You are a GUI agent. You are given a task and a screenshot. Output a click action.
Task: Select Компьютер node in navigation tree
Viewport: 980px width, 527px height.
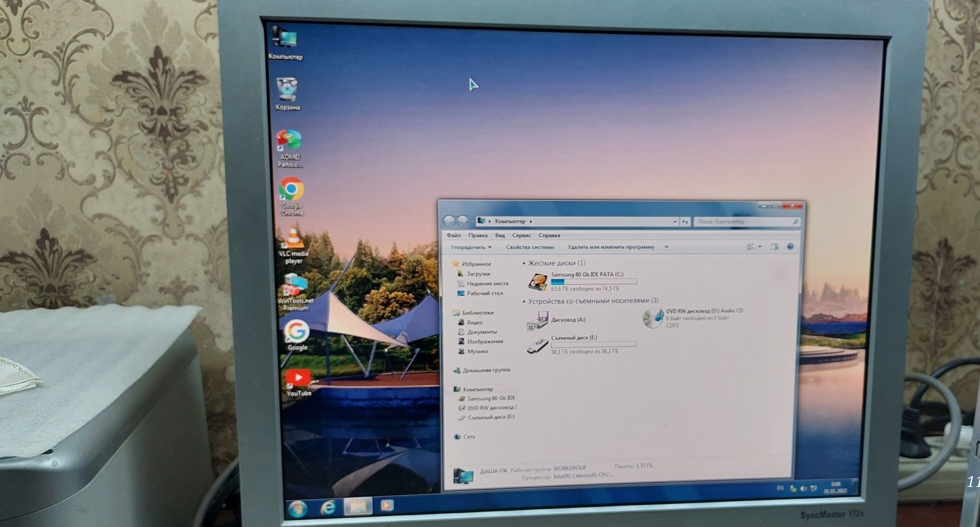point(473,389)
